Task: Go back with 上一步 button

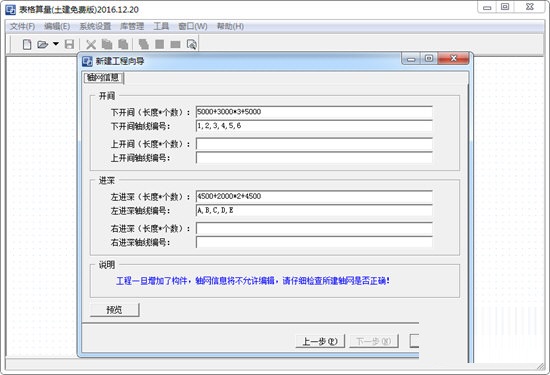Action: 320,341
